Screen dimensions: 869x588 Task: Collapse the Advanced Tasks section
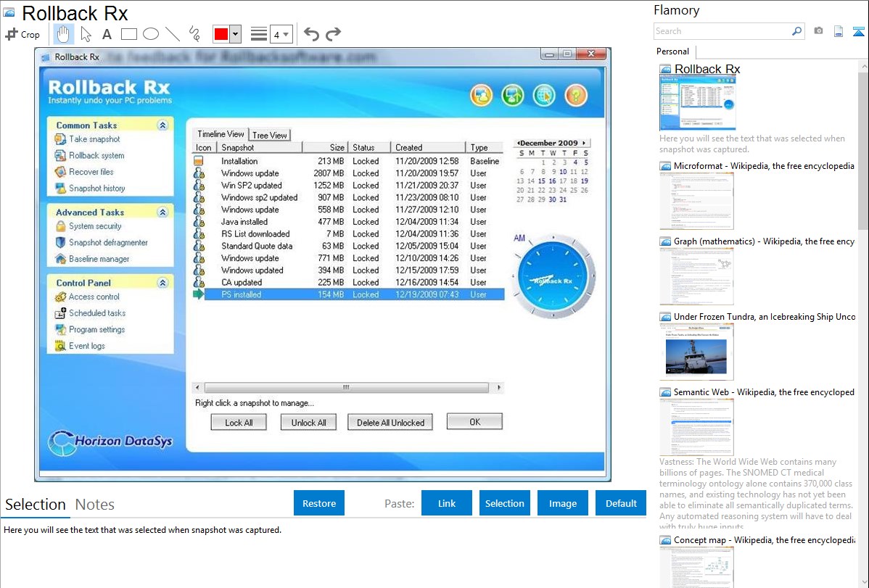[162, 212]
